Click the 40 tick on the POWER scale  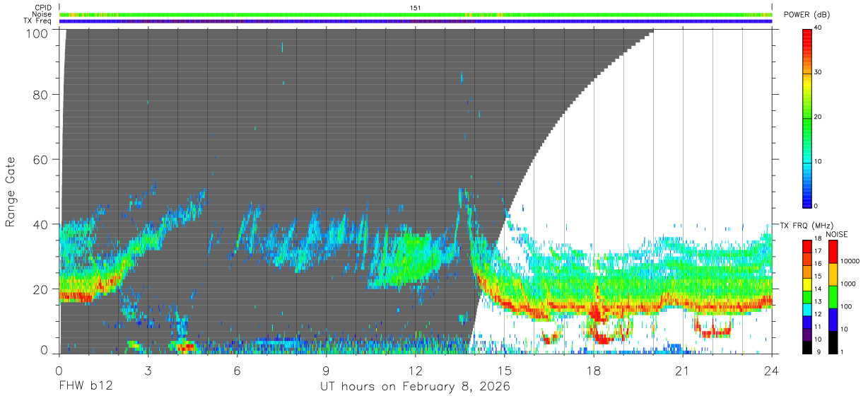click(818, 28)
